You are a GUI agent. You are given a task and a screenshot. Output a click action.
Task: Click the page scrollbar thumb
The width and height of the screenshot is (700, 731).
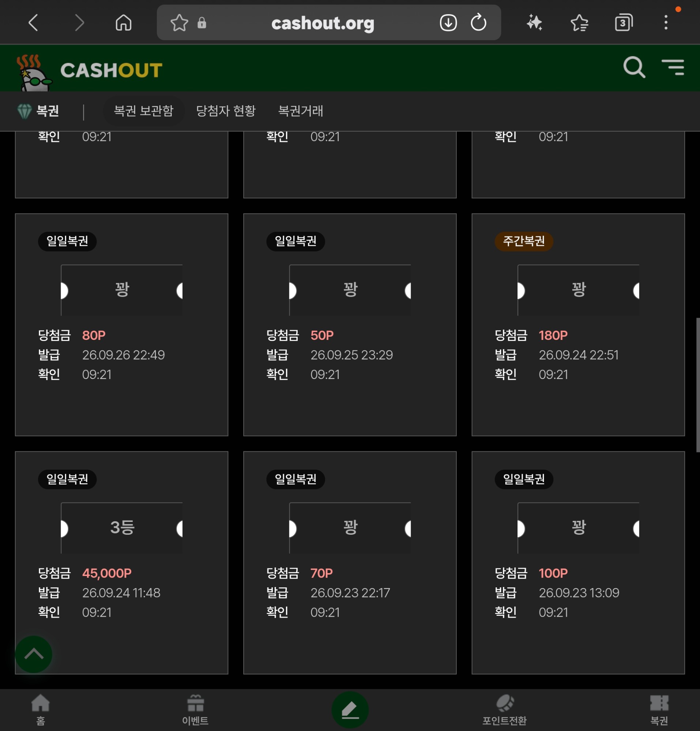tap(697, 385)
